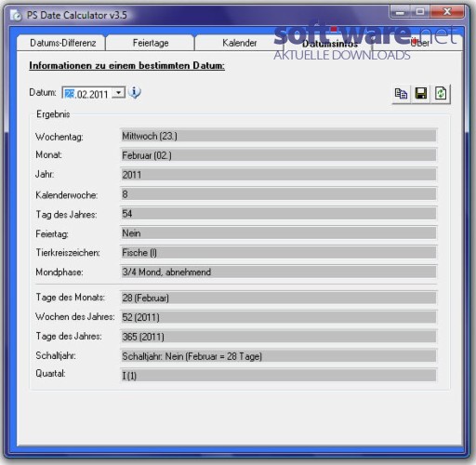Click the PS Date Calculator title bar icon

(x=16, y=15)
